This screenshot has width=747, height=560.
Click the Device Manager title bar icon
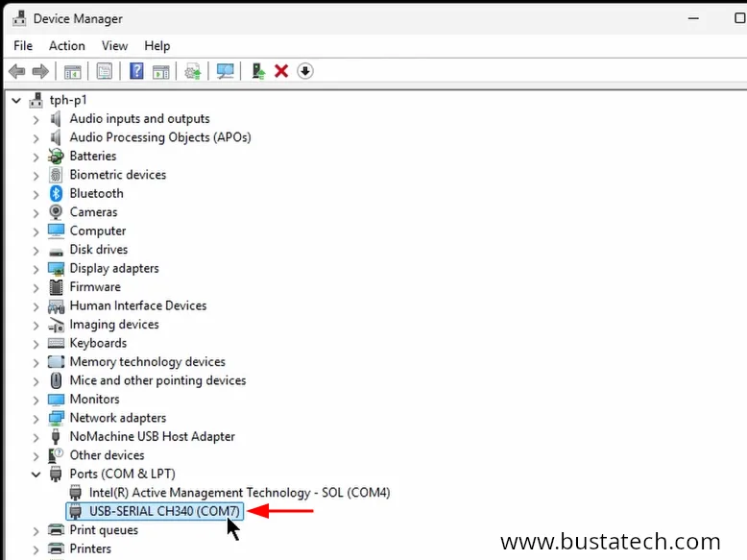(x=19, y=18)
